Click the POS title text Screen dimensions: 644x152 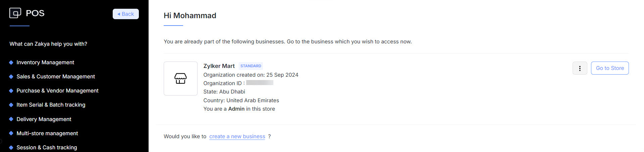tap(35, 13)
